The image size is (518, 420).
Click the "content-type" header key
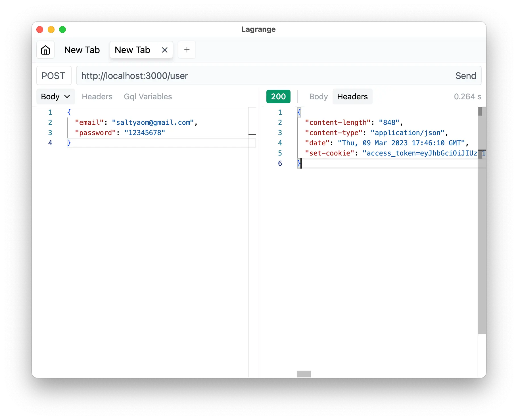click(x=333, y=133)
